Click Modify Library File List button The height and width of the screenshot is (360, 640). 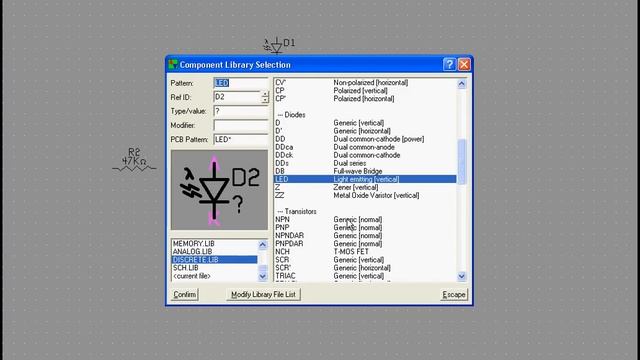pos(263,294)
